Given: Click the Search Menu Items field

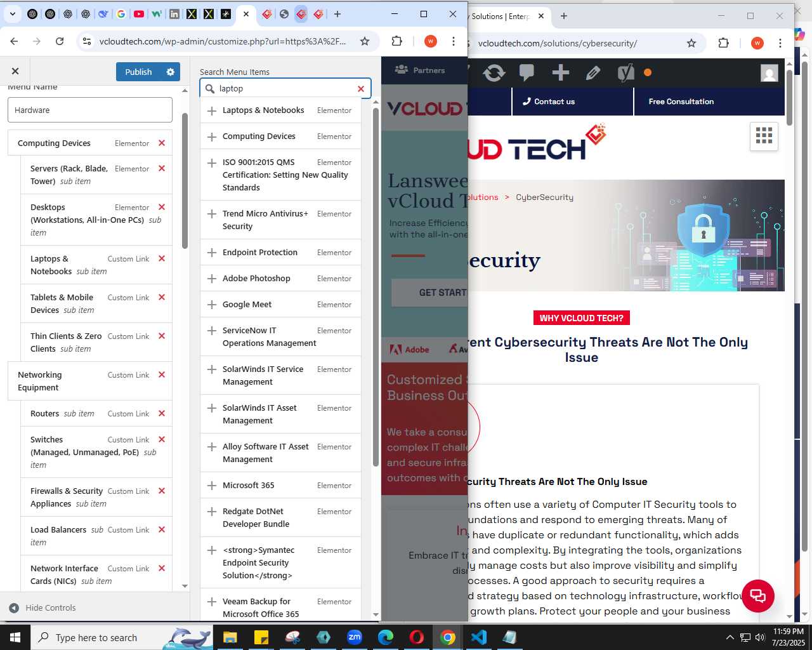Looking at the screenshot, I should tap(285, 89).
